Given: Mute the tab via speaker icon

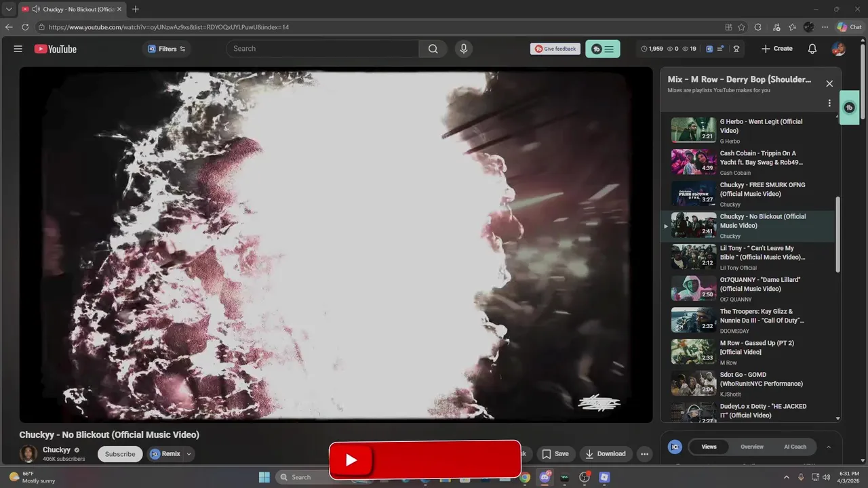Looking at the screenshot, I should (x=35, y=9).
